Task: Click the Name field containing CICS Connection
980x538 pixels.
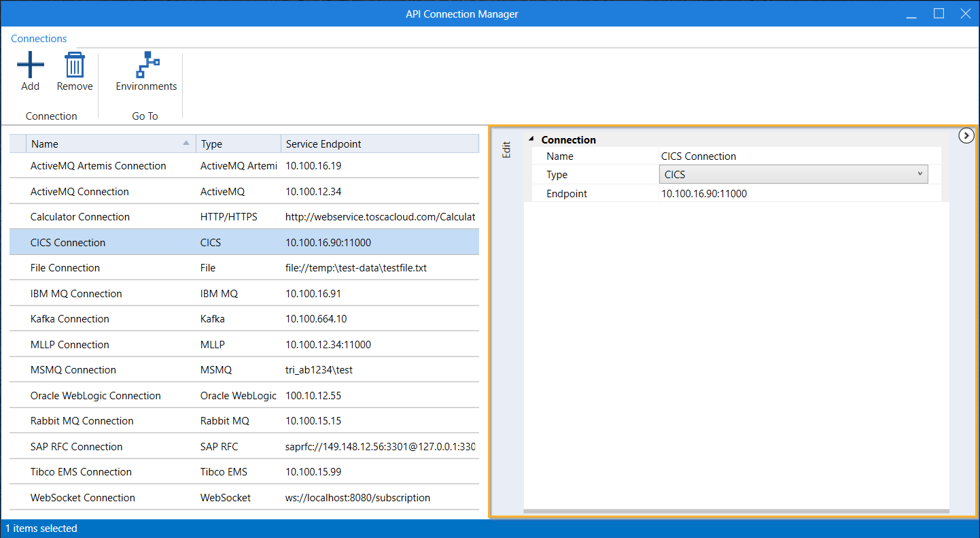Action: pos(799,156)
